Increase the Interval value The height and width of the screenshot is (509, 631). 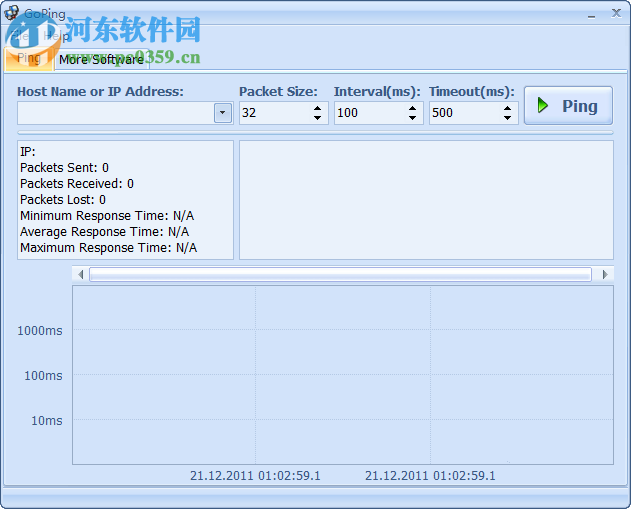[412, 108]
